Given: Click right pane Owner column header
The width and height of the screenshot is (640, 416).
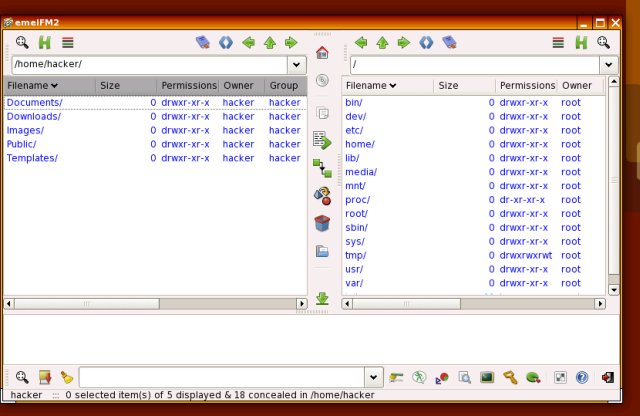Looking at the screenshot, I should (x=580, y=86).
